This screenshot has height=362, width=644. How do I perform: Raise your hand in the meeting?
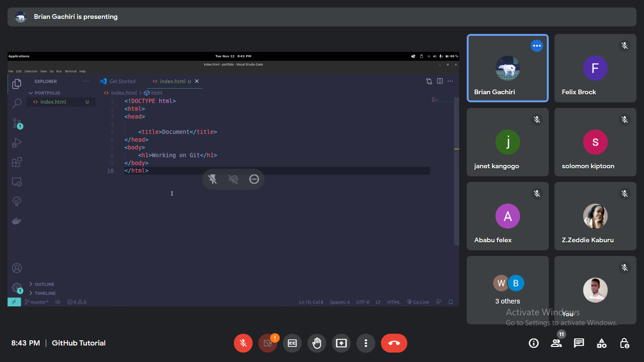click(x=317, y=343)
